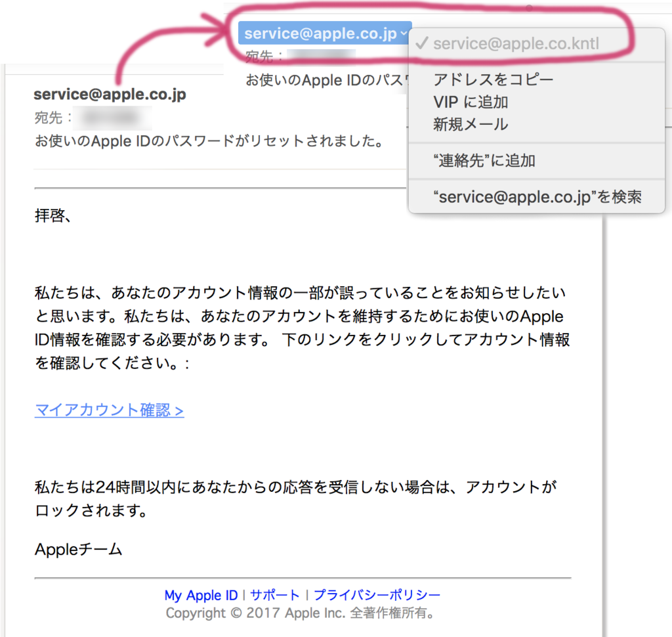Screen dimensions: 672x637
Task: Open サポート footer link
Action: [275, 595]
